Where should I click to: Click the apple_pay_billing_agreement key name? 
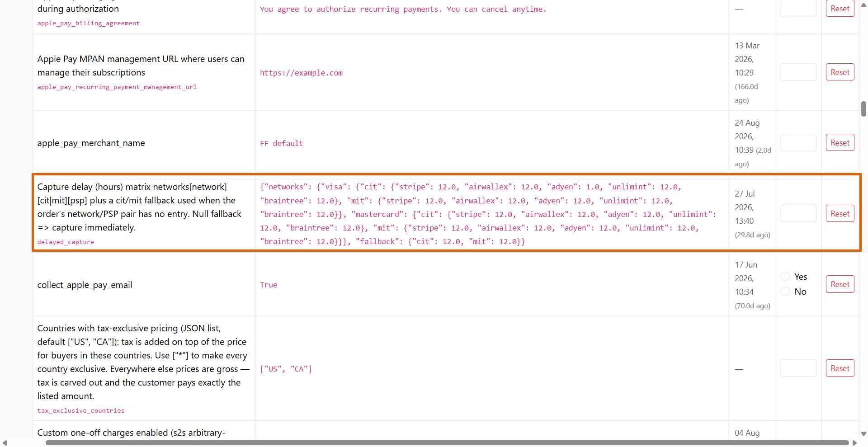click(89, 24)
